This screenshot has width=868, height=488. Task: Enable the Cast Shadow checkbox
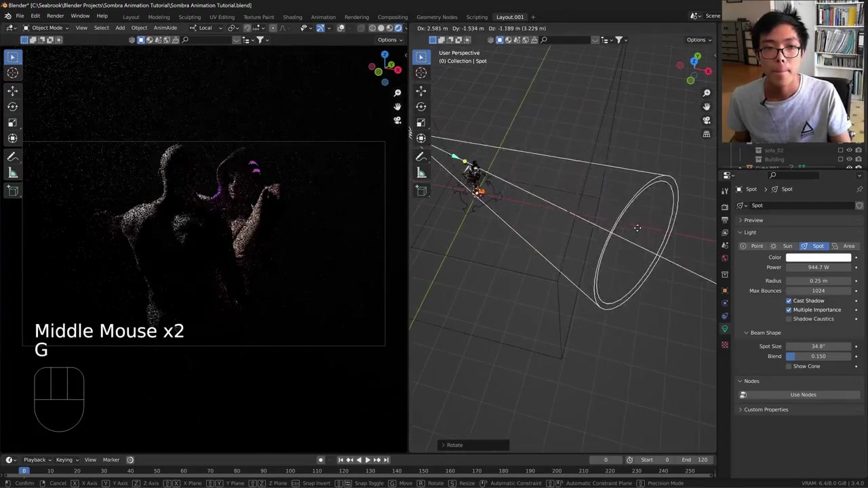click(x=789, y=301)
